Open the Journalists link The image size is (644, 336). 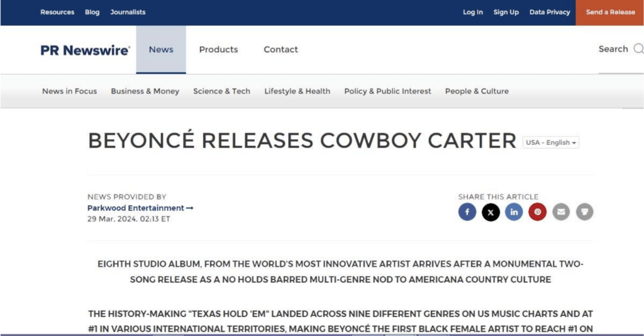pyautogui.click(x=128, y=13)
